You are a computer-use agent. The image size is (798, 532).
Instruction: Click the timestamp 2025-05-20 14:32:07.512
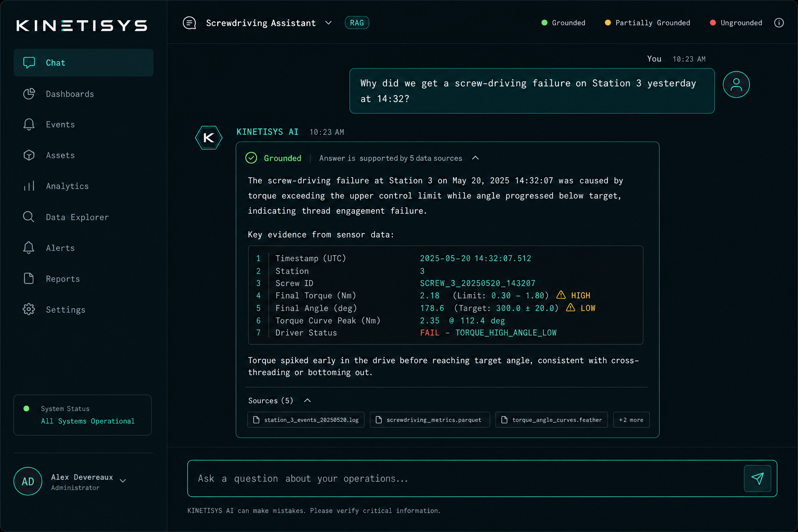click(475, 258)
